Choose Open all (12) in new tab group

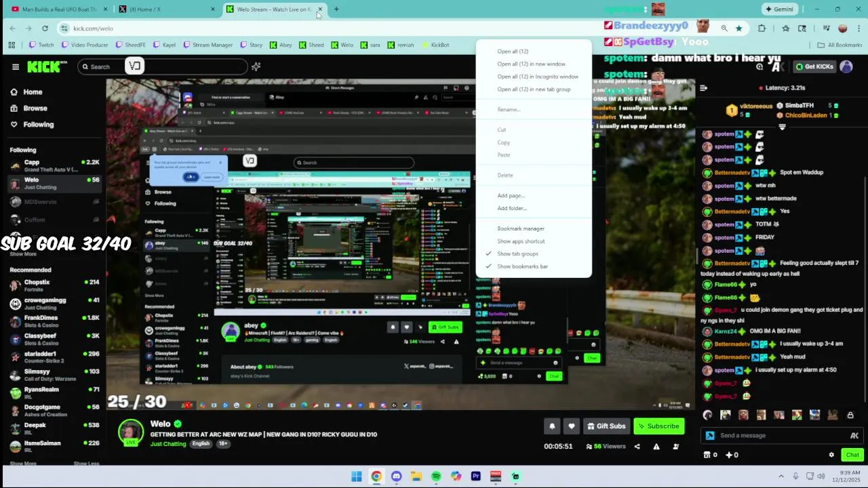pos(534,89)
